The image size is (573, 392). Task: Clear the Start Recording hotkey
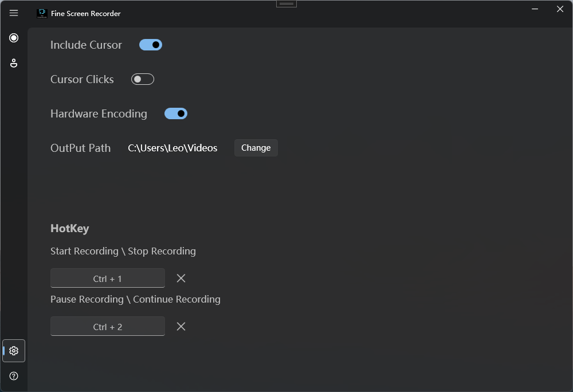coord(181,279)
